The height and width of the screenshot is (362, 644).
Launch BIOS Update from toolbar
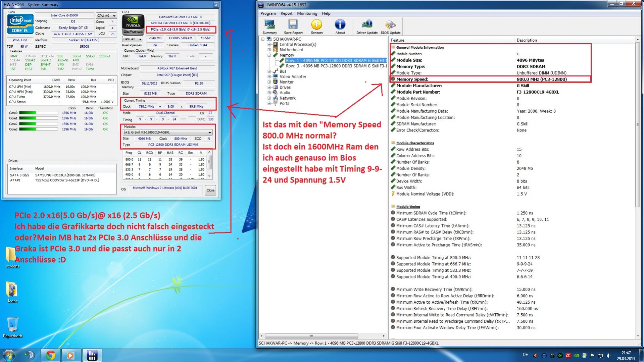(390, 27)
